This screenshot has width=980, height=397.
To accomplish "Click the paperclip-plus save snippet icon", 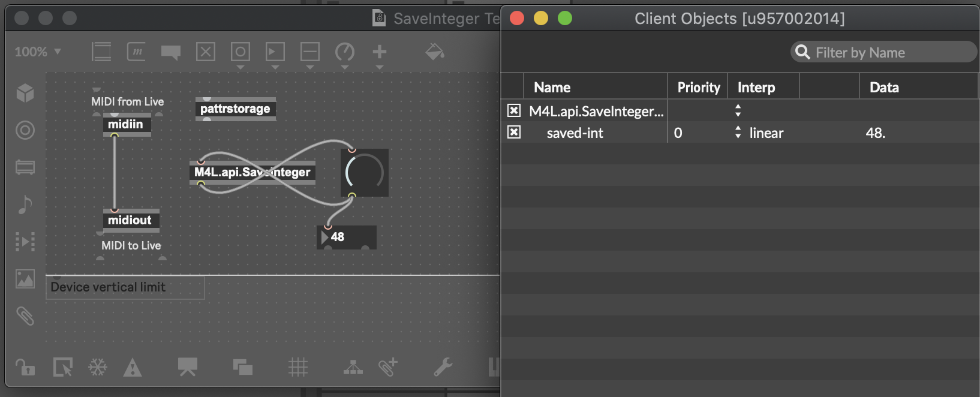I will [x=388, y=367].
